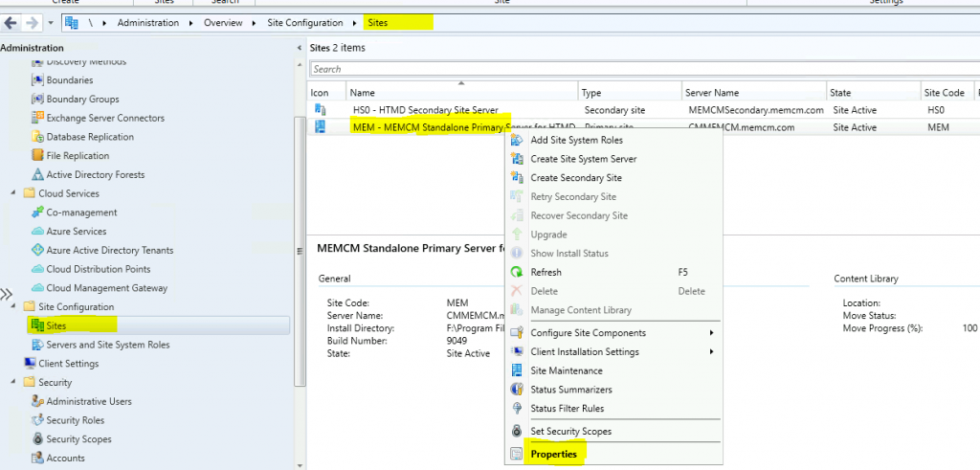The height and width of the screenshot is (470, 980).
Task: Click the Co-management icon
Action: [37, 213]
